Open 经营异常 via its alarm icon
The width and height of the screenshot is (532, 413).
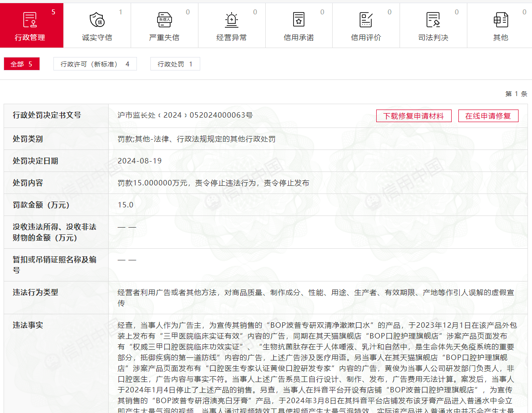(x=231, y=20)
